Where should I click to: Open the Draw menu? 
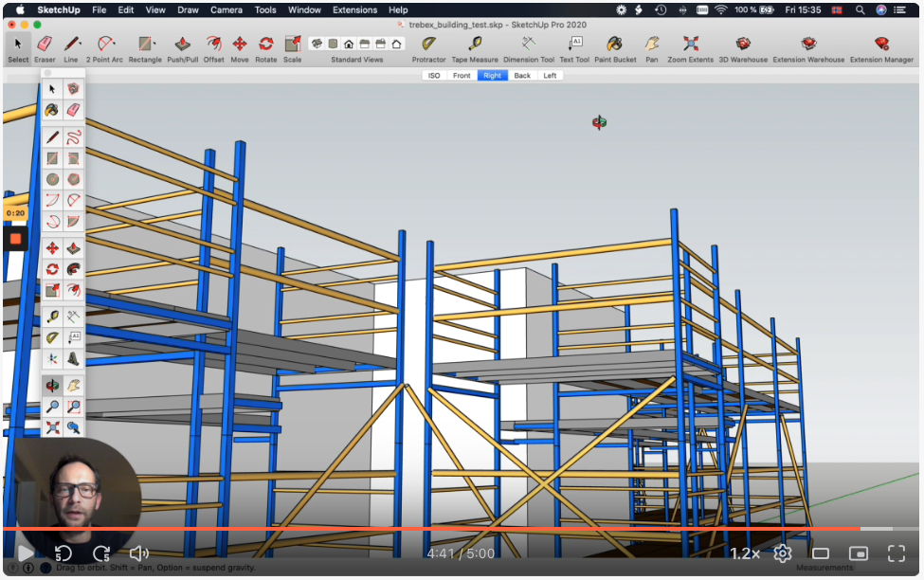click(x=188, y=10)
